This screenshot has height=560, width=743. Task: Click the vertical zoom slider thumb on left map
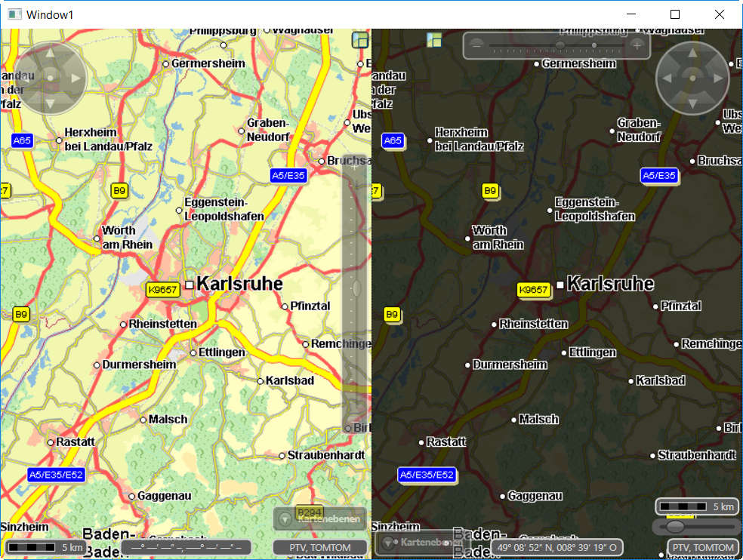(x=356, y=288)
